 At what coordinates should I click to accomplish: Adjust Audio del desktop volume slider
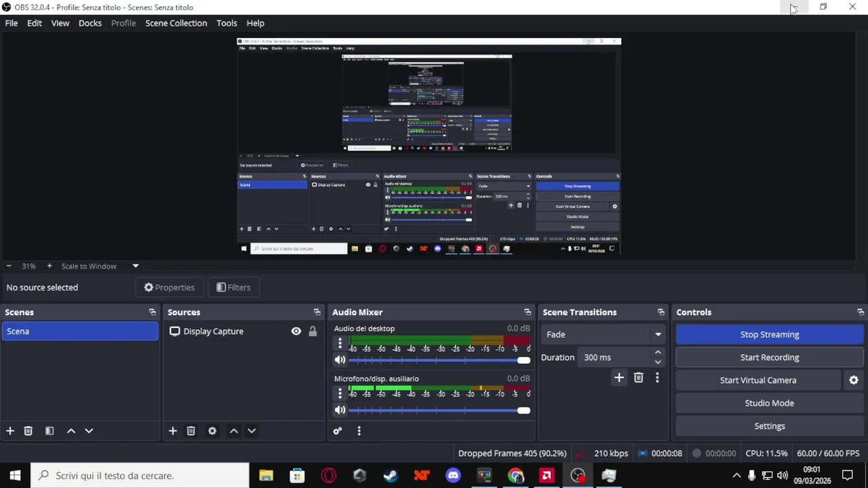coord(439,360)
